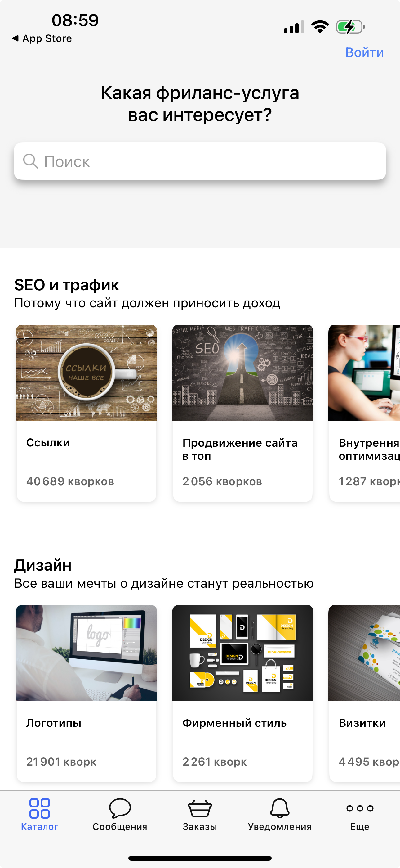Tap the App Store return label
Image resolution: width=400 pixels, height=868 pixels.
tap(47, 38)
